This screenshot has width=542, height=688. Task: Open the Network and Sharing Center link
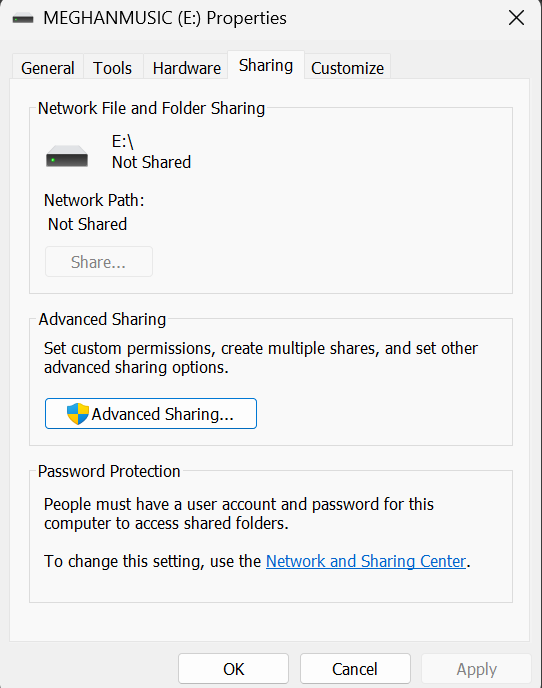coord(366,561)
